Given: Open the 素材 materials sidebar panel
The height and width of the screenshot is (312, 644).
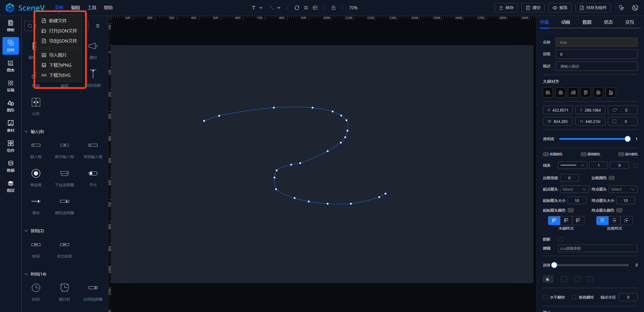Looking at the screenshot, I should [11, 126].
